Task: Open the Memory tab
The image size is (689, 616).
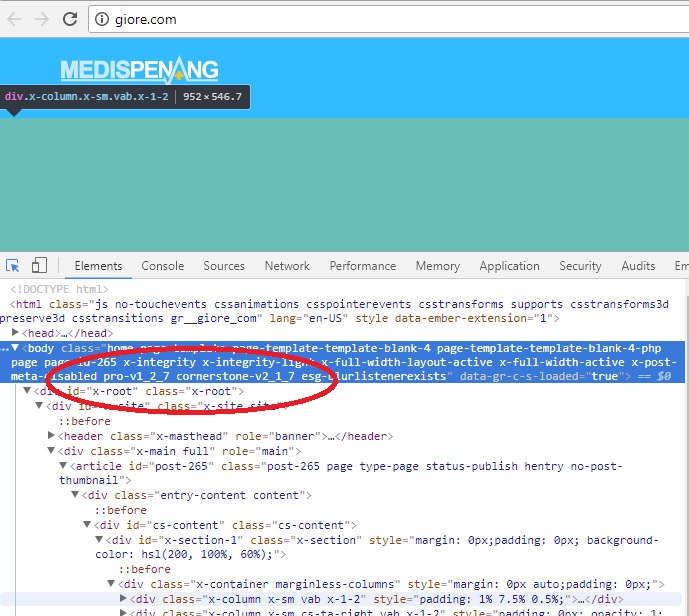Action: pyautogui.click(x=438, y=266)
